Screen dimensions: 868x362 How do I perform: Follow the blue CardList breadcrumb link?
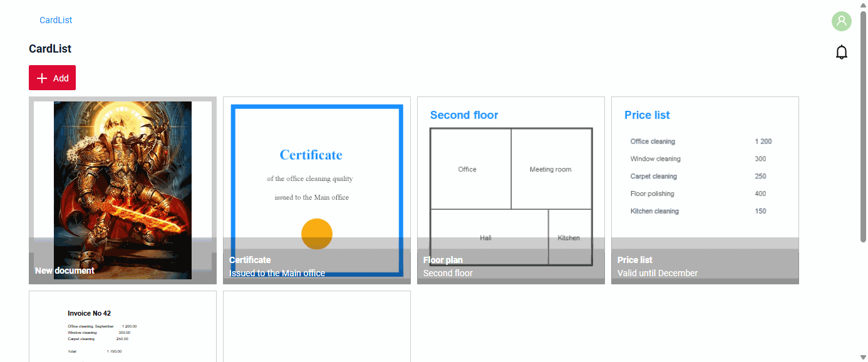[56, 20]
